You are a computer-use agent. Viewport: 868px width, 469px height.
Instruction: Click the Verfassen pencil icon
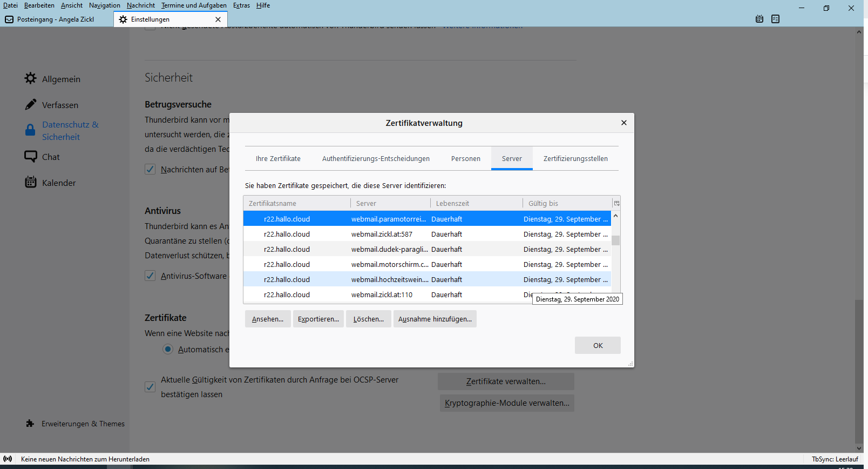(31, 104)
